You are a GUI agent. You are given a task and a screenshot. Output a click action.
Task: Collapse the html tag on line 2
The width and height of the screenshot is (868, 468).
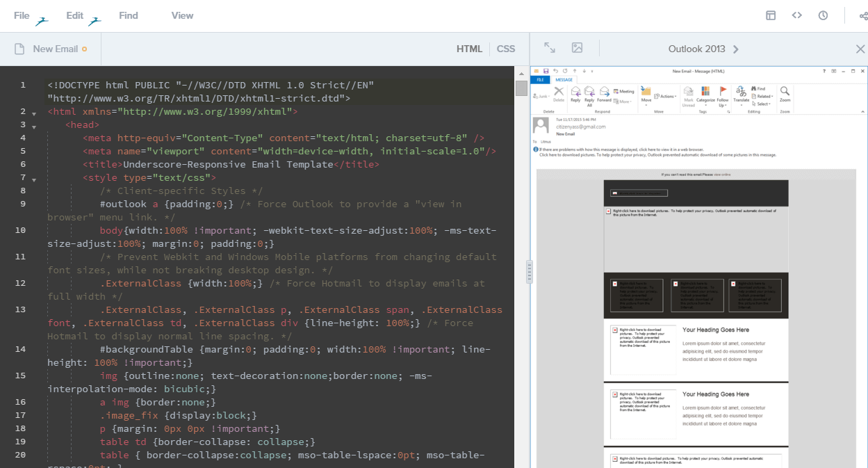click(x=33, y=113)
